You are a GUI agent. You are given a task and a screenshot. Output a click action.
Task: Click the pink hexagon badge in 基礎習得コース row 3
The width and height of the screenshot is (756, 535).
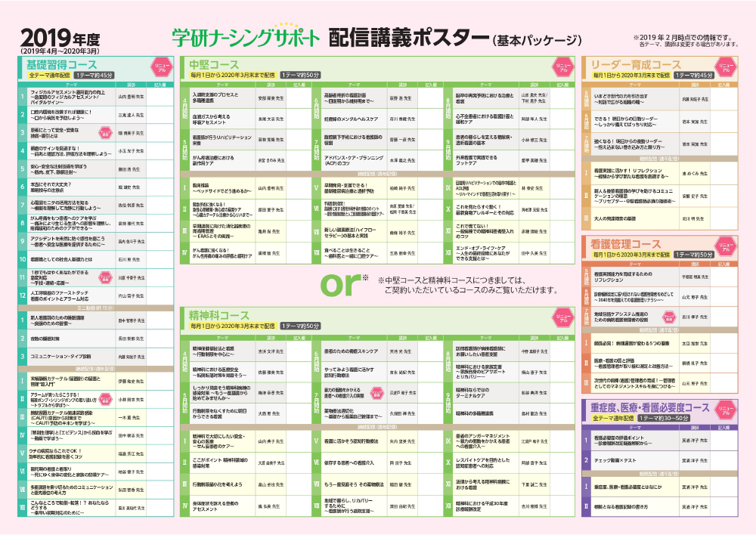104,132
